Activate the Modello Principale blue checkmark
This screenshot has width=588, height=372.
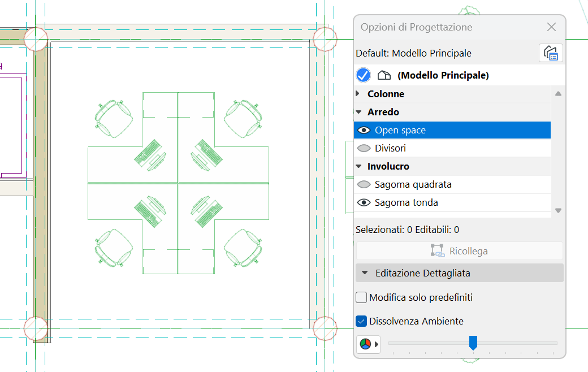(x=364, y=75)
